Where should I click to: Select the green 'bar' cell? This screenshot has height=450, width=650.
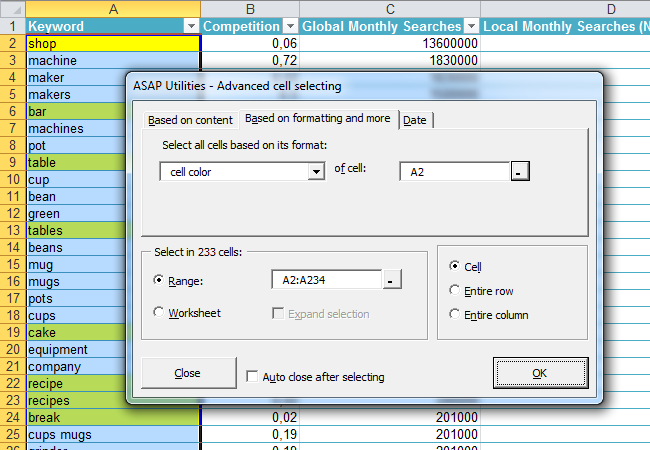click(x=77, y=111)
